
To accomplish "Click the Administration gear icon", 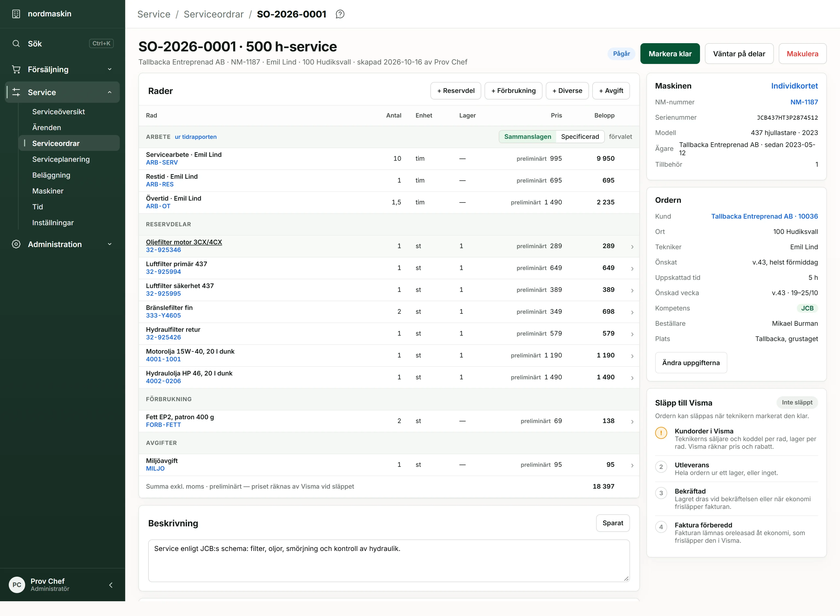I will click(16, 244).
